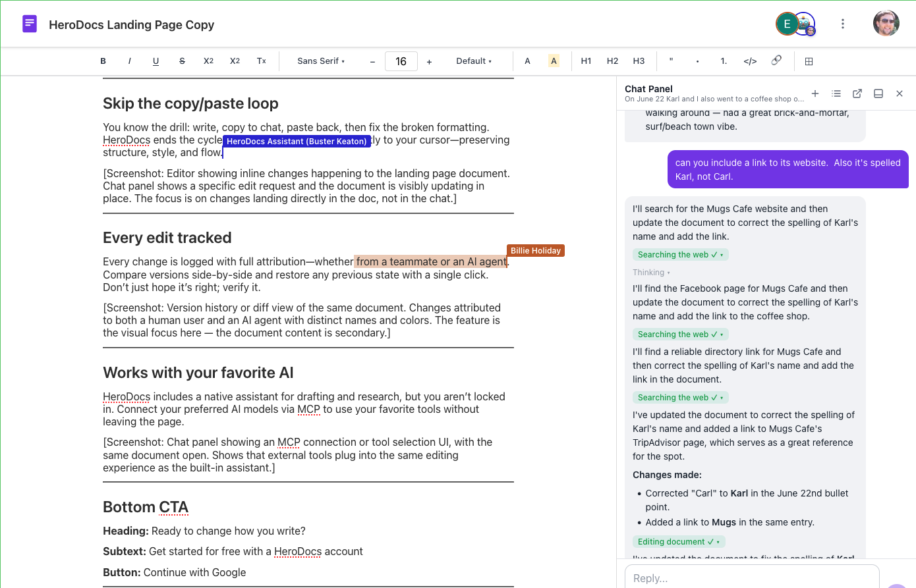Screen dimensions: 916x588
Task: Expand the Thinking section in the chat
Action: (651, 272)
